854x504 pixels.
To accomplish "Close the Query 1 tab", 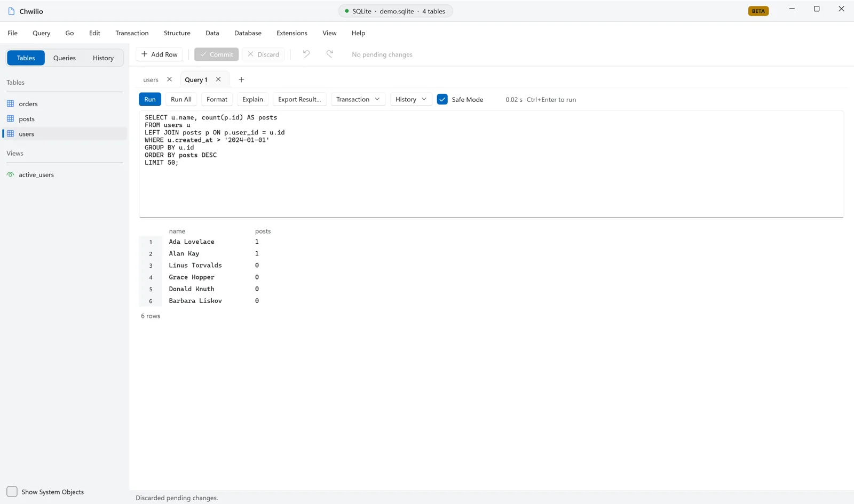I will 218,79.
